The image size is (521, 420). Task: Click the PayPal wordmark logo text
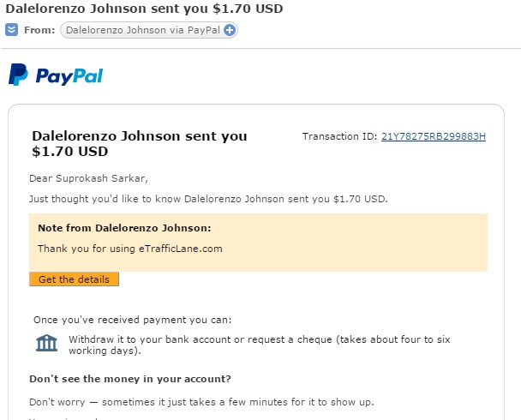69,76
